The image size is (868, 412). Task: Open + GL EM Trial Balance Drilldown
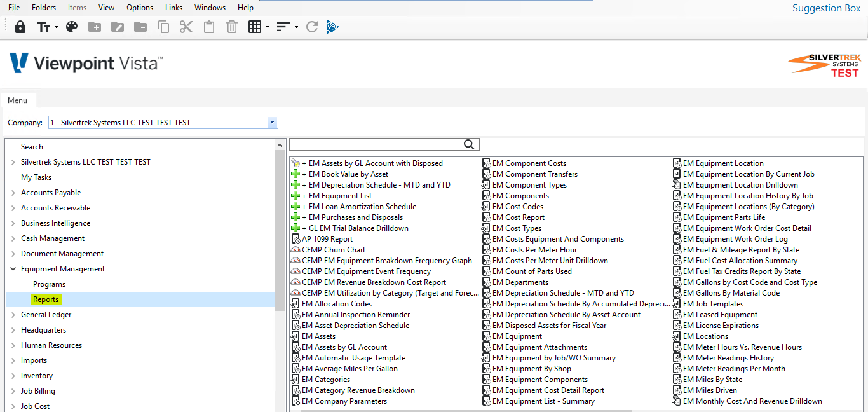(355, 228)
